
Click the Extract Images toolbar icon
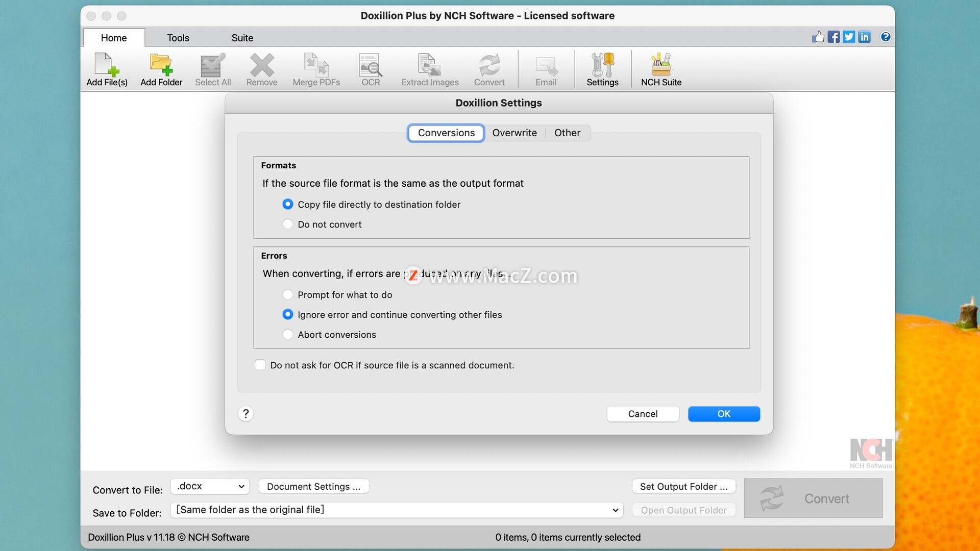coord(430,69)
